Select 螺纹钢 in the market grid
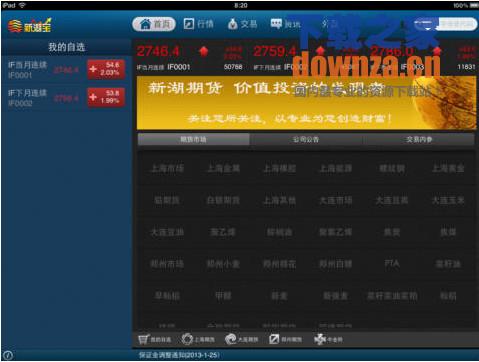This screenshot has height=362, width=479. tap(392, 168)
